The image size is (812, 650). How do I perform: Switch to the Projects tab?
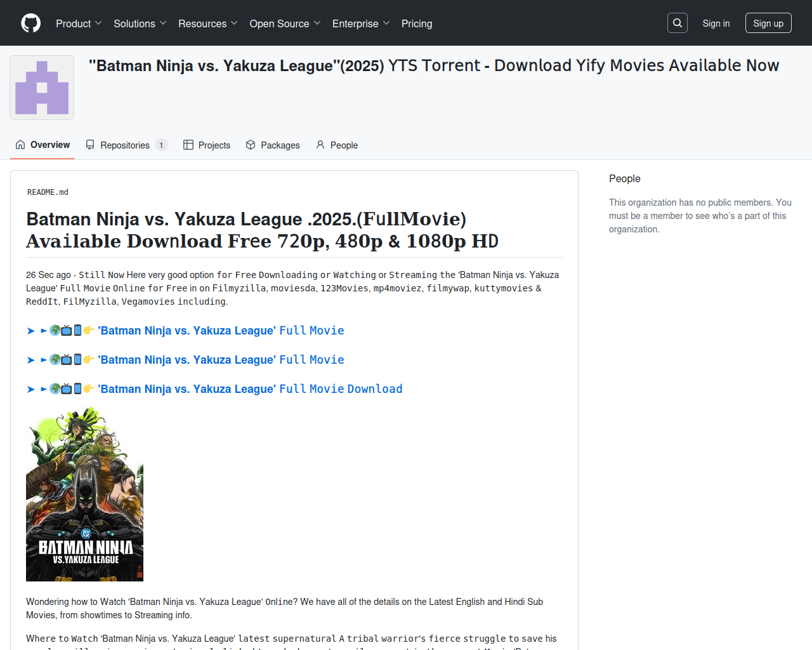pos(207,145)
